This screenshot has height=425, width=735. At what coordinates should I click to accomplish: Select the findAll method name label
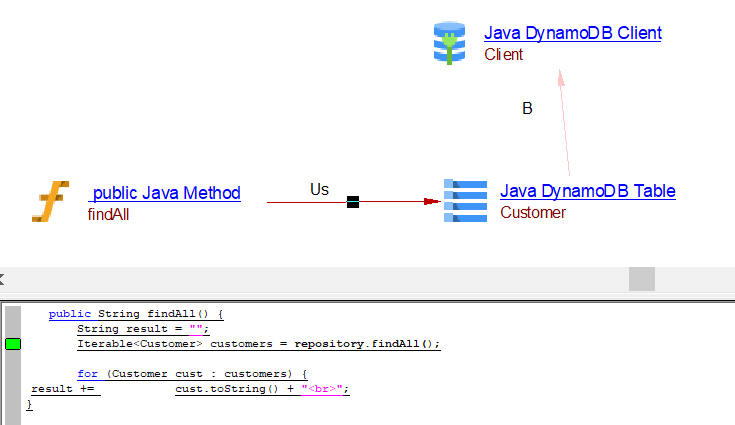pyautogui.click(x=108, y=214)
